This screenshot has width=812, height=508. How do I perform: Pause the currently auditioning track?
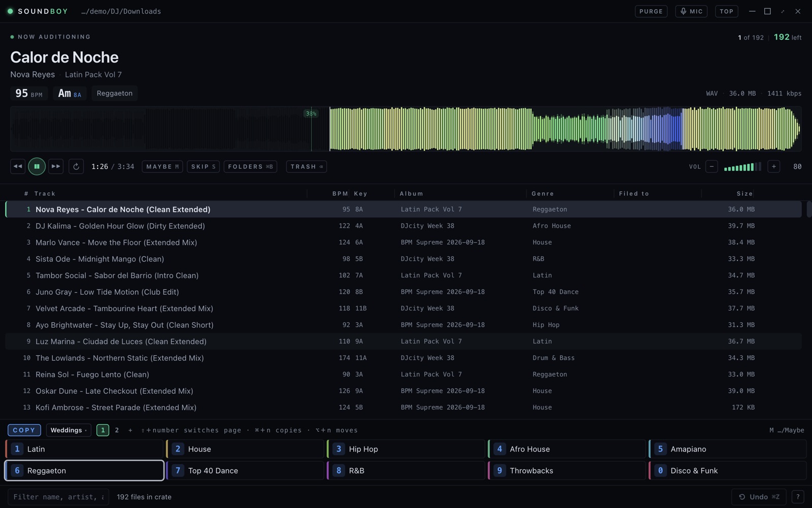[x=37, y=166]
